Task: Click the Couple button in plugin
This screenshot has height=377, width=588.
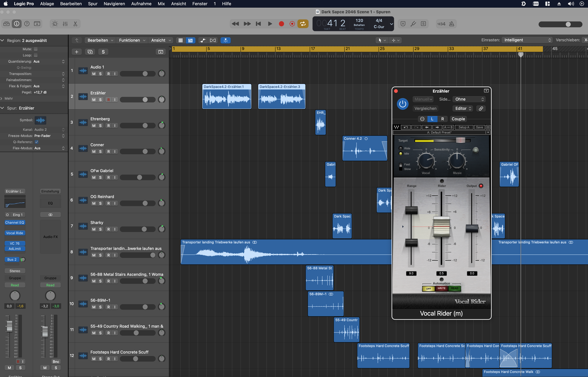Action: (458, 119)
